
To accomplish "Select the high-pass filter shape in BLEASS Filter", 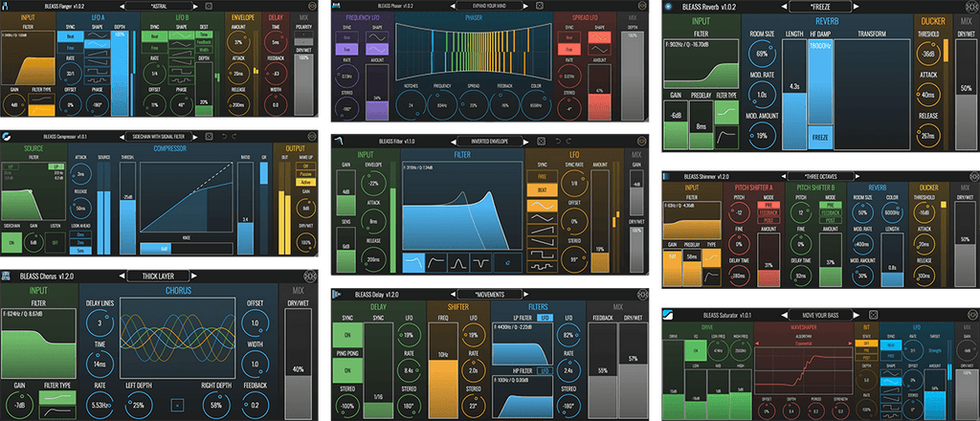I will click(x=436, y=262).
